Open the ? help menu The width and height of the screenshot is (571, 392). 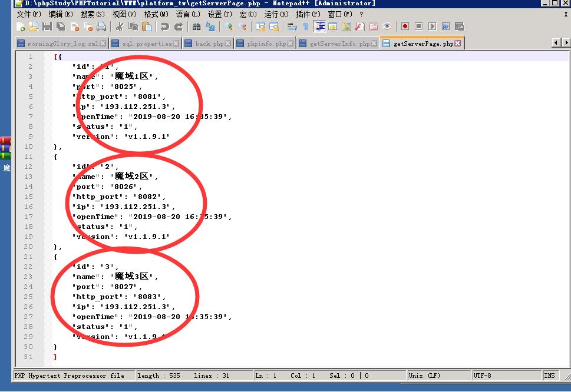361,14
